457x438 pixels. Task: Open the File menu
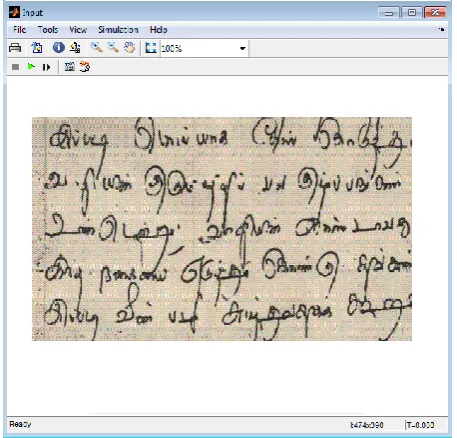[x=19, y=30]
